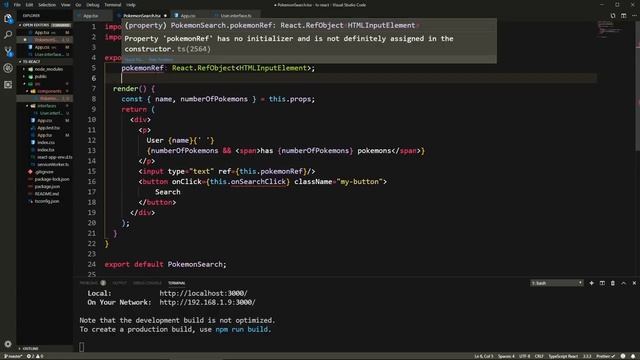Viewport: 640px width, 360px height.
Task: Open the Selection menu
Action: coord(47,5)
